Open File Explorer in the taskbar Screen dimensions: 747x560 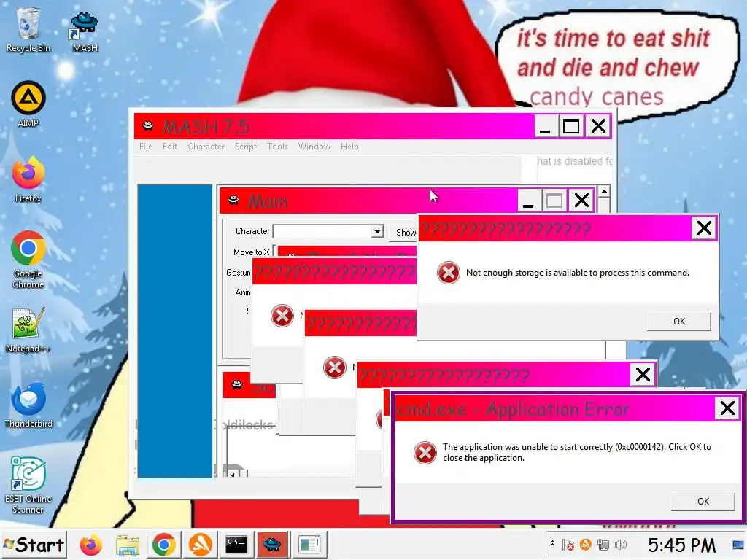(128, 545)
